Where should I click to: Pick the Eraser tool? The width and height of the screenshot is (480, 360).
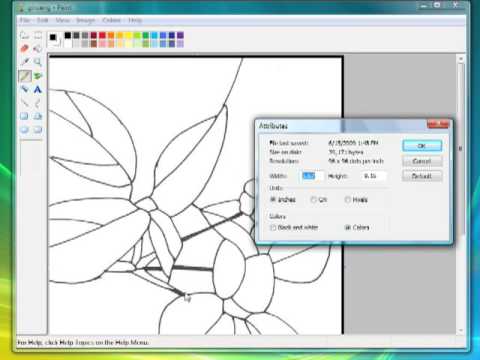click(24, 49)
